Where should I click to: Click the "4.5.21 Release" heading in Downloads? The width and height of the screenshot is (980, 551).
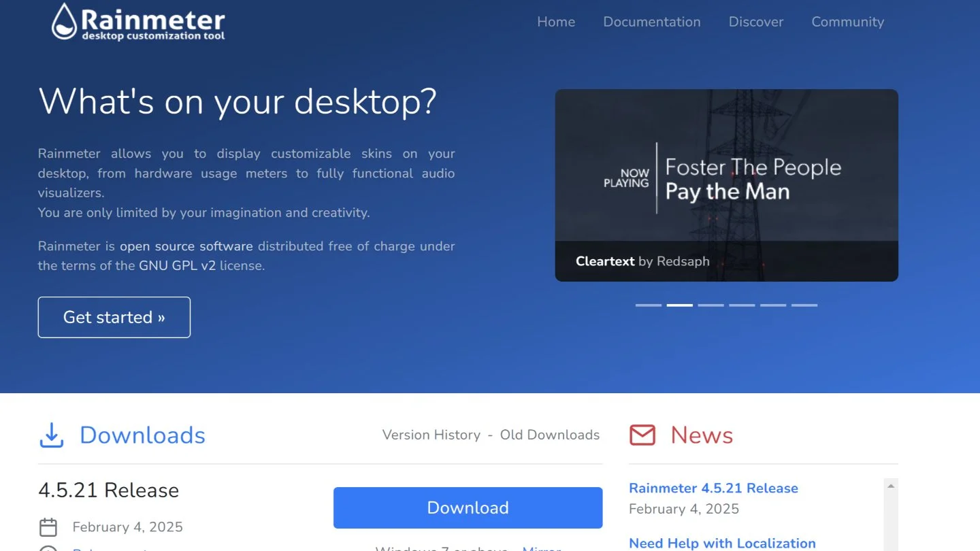[x=109, y=490]
